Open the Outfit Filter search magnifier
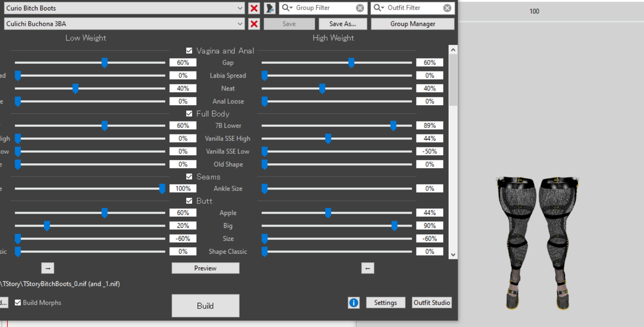644x327 pixels. 378,8
